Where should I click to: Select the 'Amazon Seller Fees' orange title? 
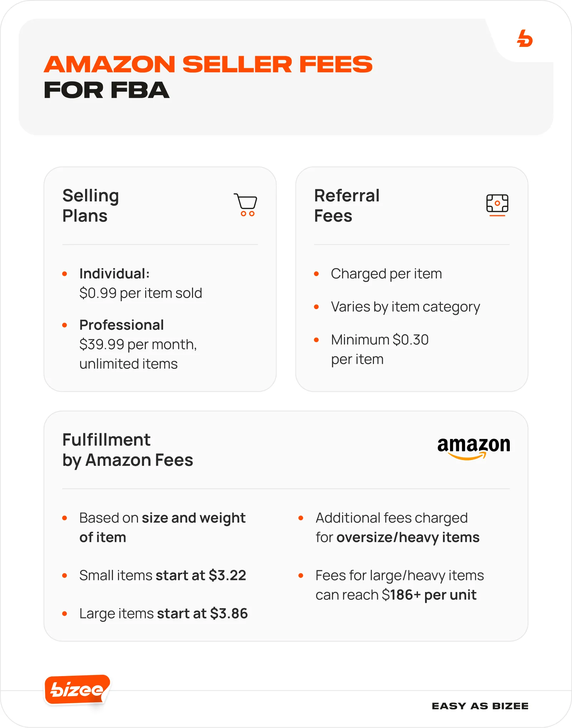pyautogui.click(x=208, y=64)
